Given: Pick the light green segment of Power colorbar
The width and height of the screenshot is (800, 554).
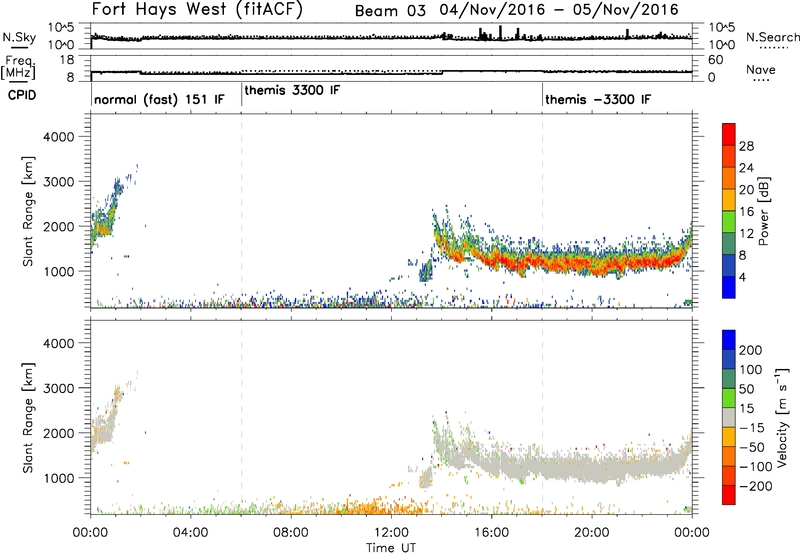Looking at the screenshot, I should [x=729, y=222].
